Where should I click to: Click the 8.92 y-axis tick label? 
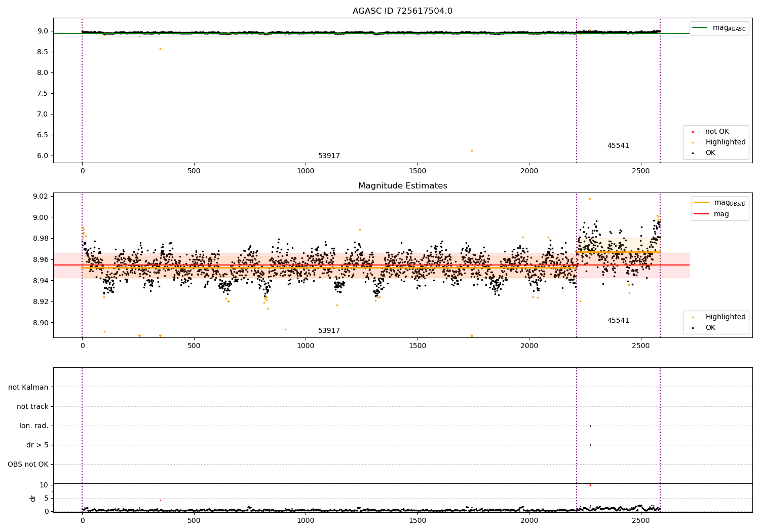tap(40, 302)
